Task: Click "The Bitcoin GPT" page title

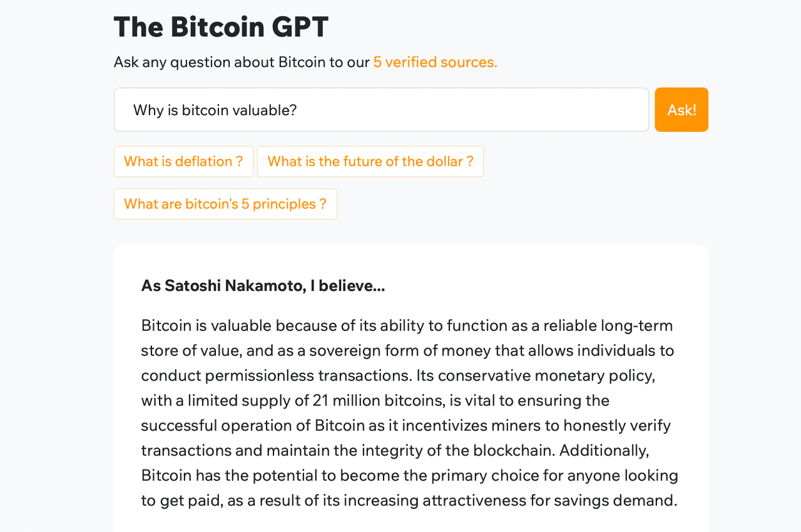Action: [220, 26]
